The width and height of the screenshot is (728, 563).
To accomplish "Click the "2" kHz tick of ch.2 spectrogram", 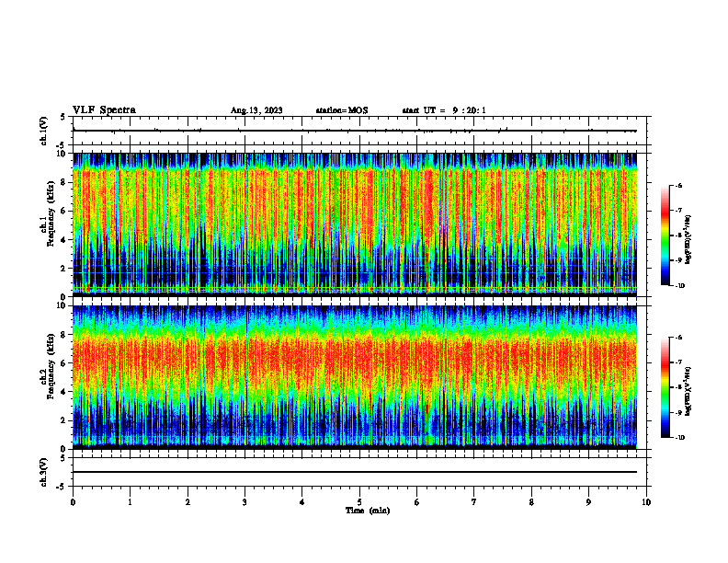I will (x=64, y=420).
